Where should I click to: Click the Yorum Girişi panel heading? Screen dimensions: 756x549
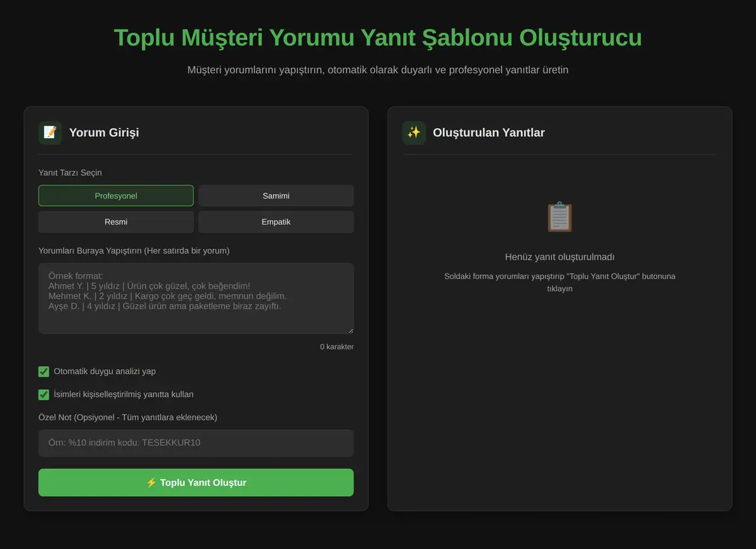click(104, 132)
